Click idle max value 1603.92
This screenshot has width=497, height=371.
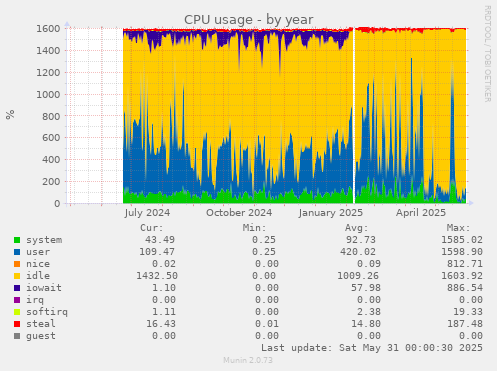tap(462, 276)
